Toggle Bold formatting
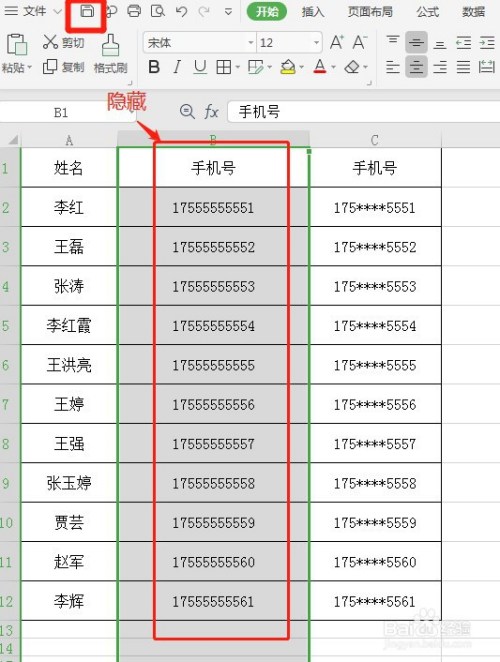The image size is (500, 662). point(154,67)
